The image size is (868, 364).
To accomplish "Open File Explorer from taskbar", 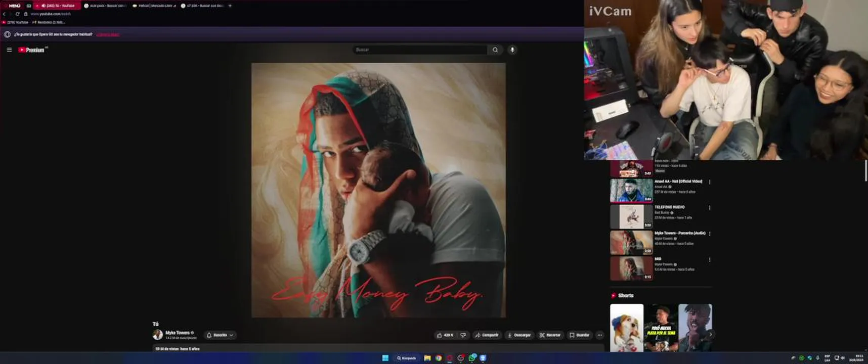I will tap(427, 358).
